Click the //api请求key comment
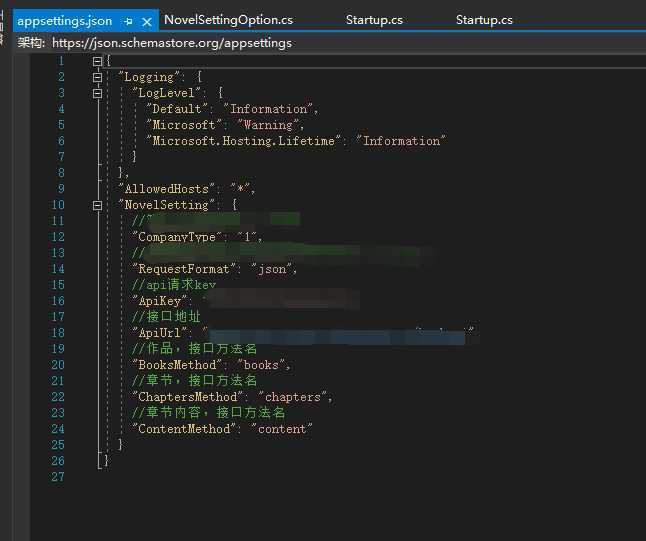The width and height of the screenshot is (646, 541). pos(174,285)
